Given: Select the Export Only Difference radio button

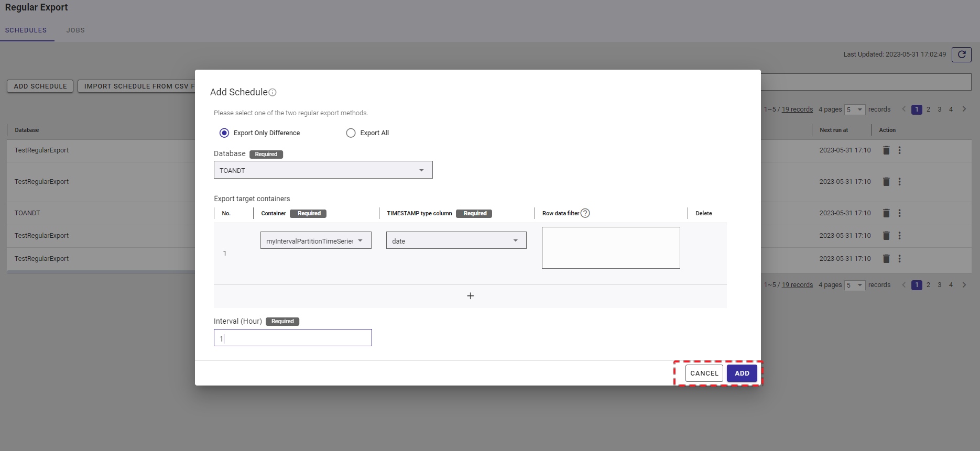Looking at the screenshot, I should point(224,133).
